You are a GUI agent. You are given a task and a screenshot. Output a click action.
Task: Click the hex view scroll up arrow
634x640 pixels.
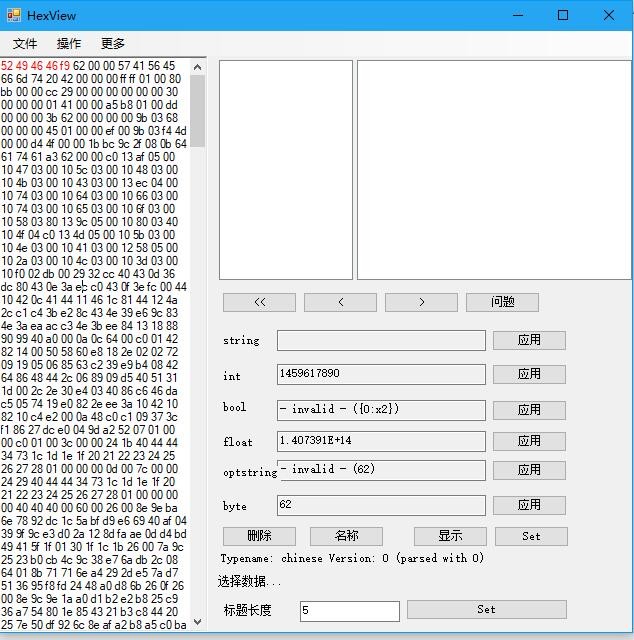198,67
